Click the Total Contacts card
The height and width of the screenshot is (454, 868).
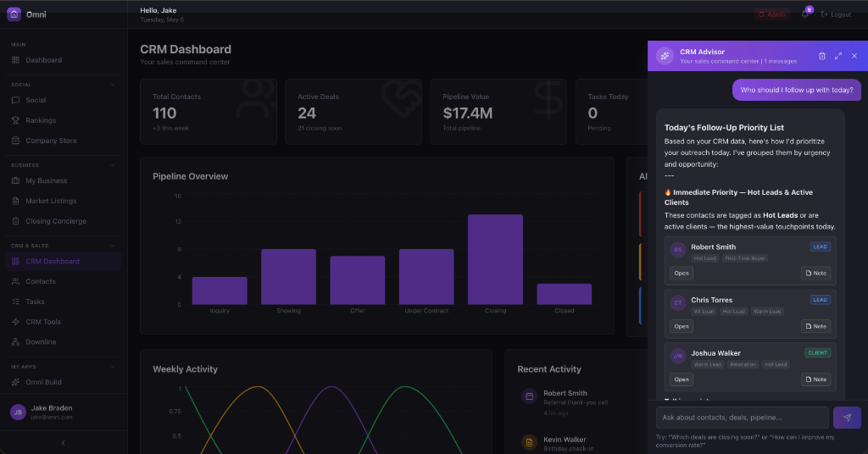209,112
